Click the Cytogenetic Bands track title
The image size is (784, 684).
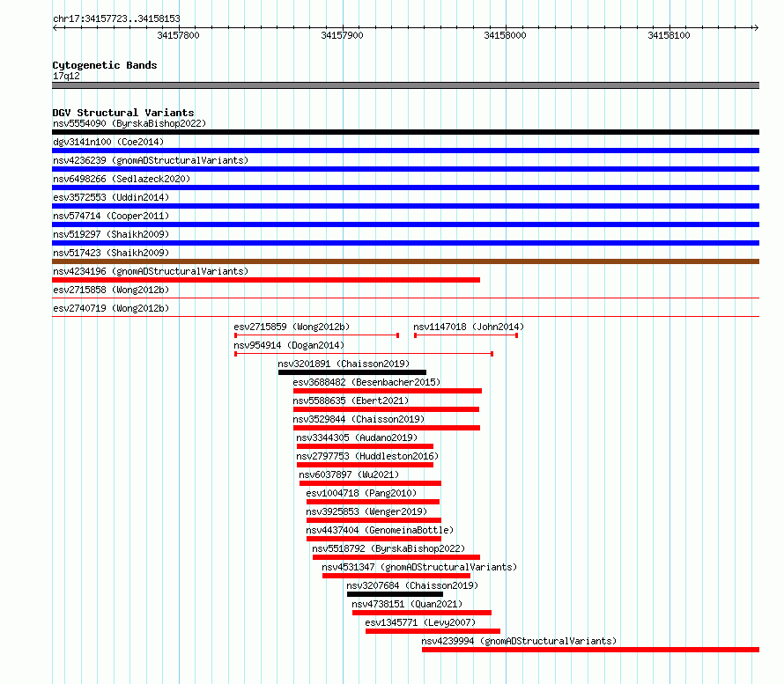tap(105, 65)
